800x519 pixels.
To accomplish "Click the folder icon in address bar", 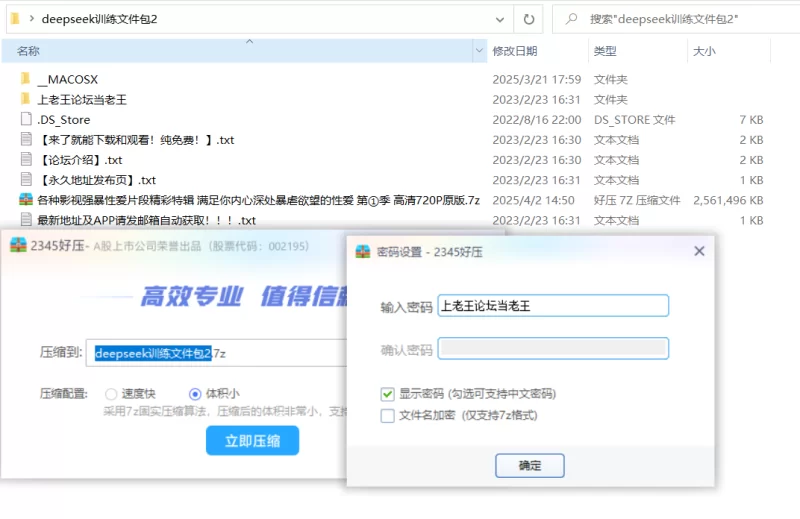I will tap(13, 19).
